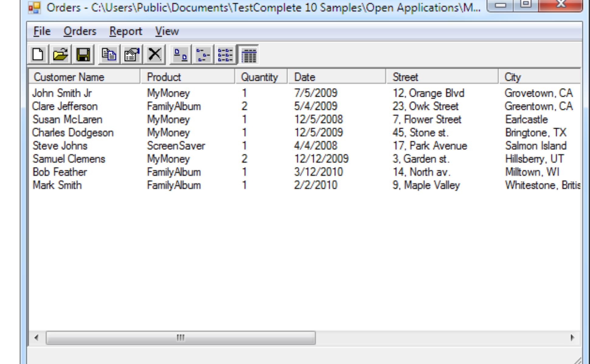Select the Susan McLaren order row

tap(67, 120)
